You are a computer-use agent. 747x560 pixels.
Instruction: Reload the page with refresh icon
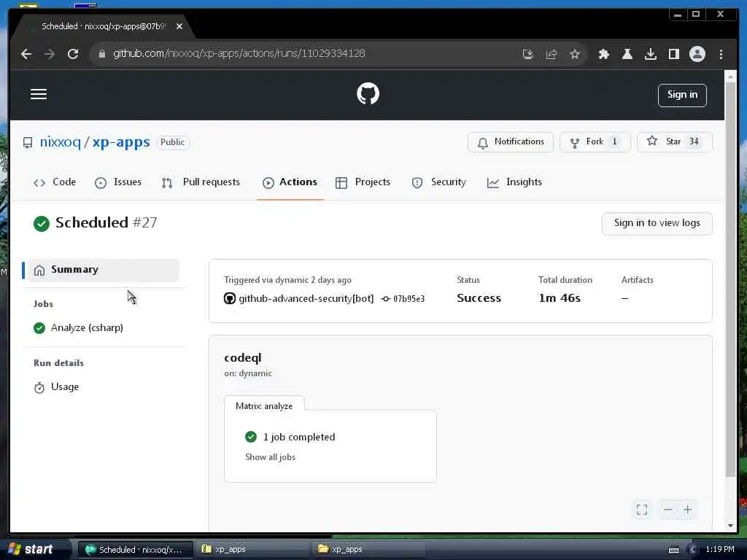[73, 54]
